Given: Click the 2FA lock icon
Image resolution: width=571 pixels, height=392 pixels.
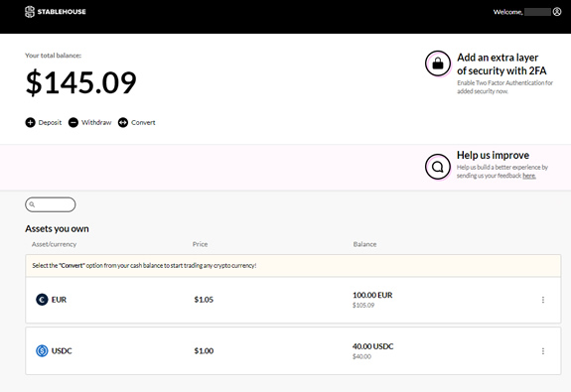Looking at the screenshot, I should [438, 64].
